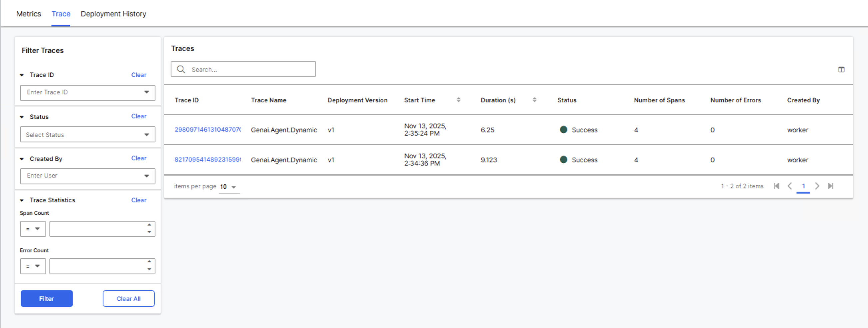
Task: Open the column chooser icon
Action: point(841,69)
